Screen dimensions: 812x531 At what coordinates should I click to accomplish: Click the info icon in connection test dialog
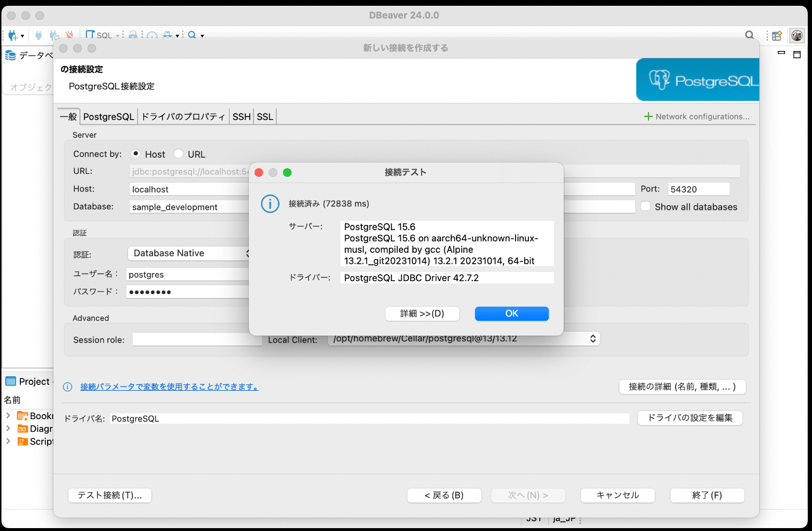[270, 203]
